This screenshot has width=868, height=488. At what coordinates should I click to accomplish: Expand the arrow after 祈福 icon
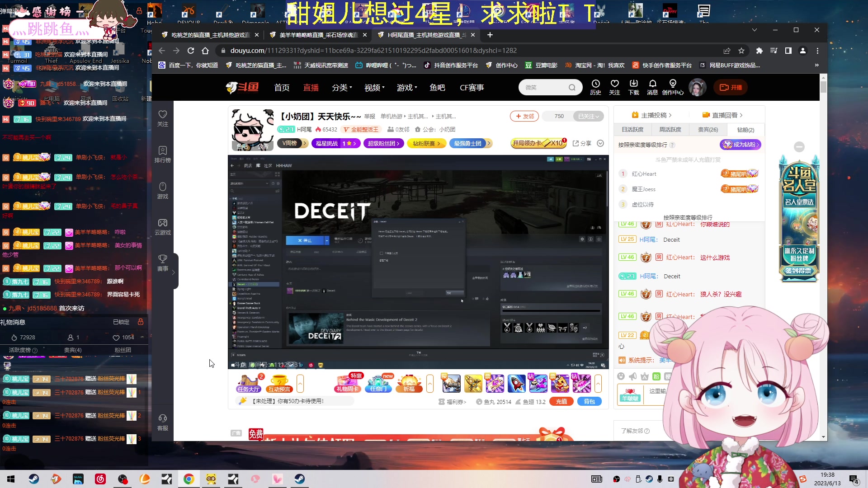pyautogui.click(x=429, y=384)
